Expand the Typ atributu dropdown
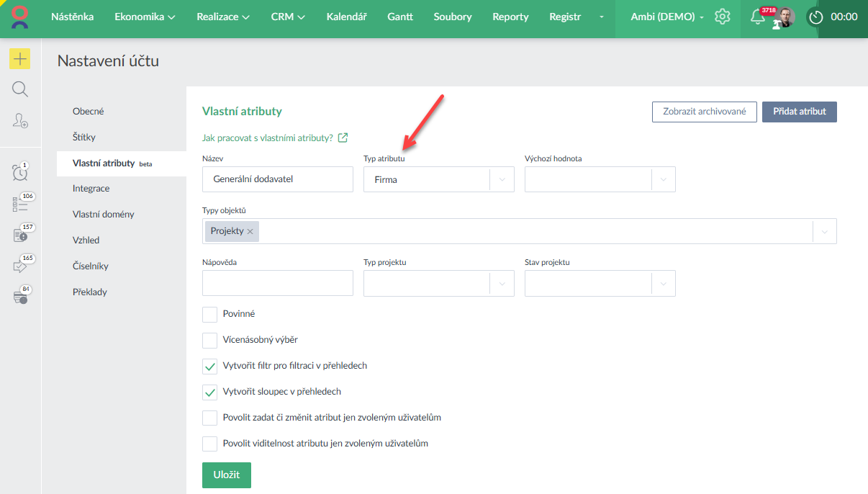Screen dimensions: 868x494 502,179
